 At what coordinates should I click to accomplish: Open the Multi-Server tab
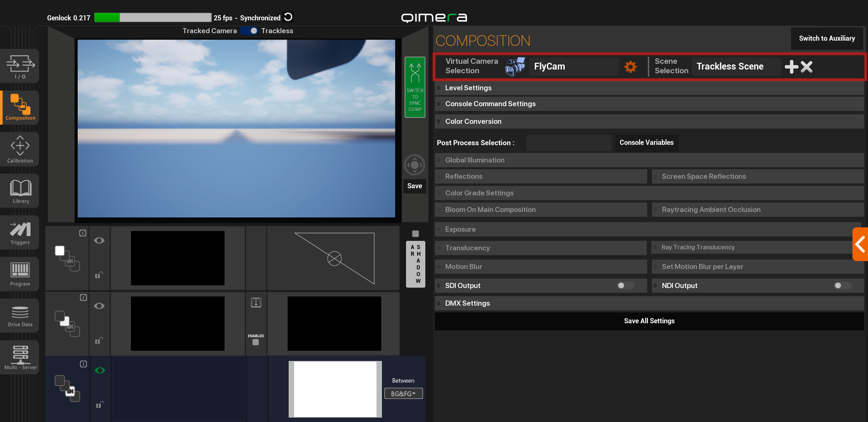20,357
